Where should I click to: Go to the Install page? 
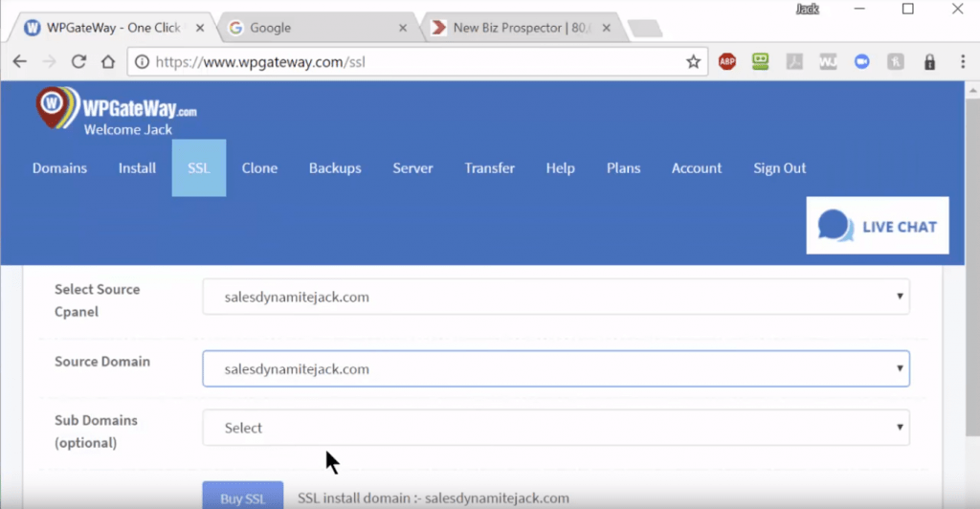(138, 168)
